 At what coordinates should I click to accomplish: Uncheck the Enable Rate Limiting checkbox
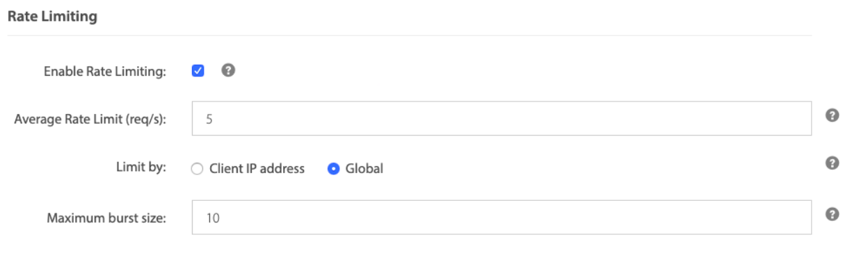coord(198,71)
